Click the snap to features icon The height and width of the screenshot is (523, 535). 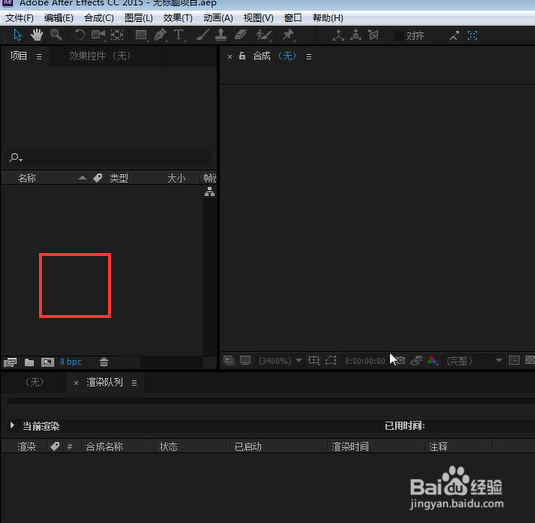tap(472, 35)
